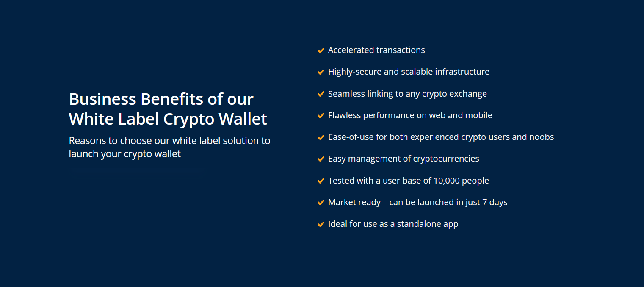Click the 'Ease-of-use for both experienced' line
644x287 pixels.
click(x=441, y=137)
